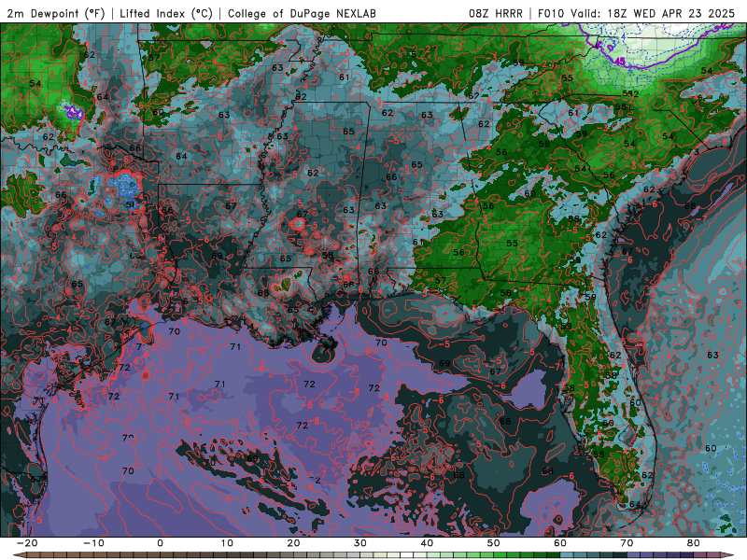
Task: Click the 80 label on the color scale
Action: click(x=694, y=543)
